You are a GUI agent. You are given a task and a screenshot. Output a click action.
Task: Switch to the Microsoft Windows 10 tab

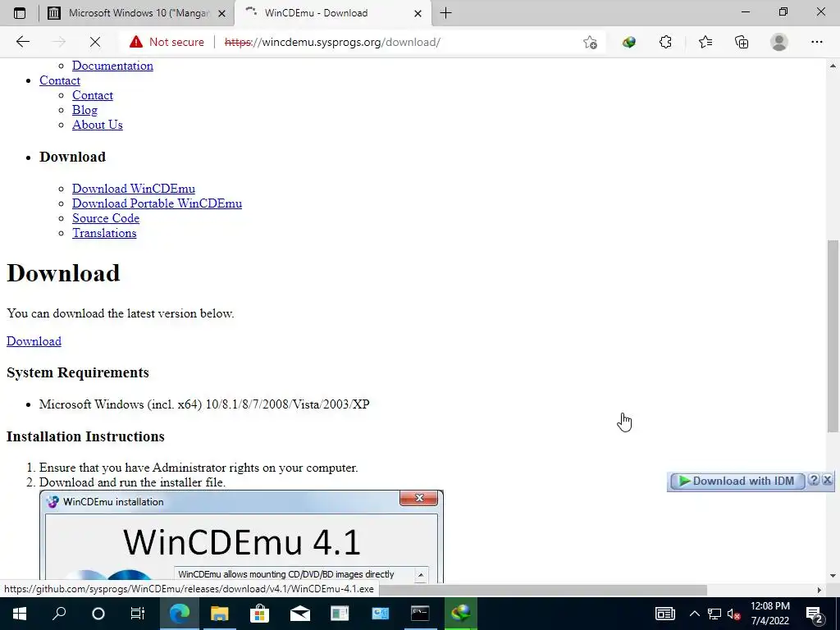tap(137, 13)
